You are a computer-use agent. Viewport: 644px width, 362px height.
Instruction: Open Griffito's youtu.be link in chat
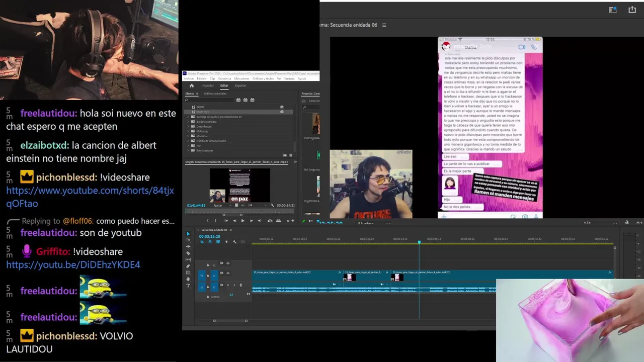point(73,264)
